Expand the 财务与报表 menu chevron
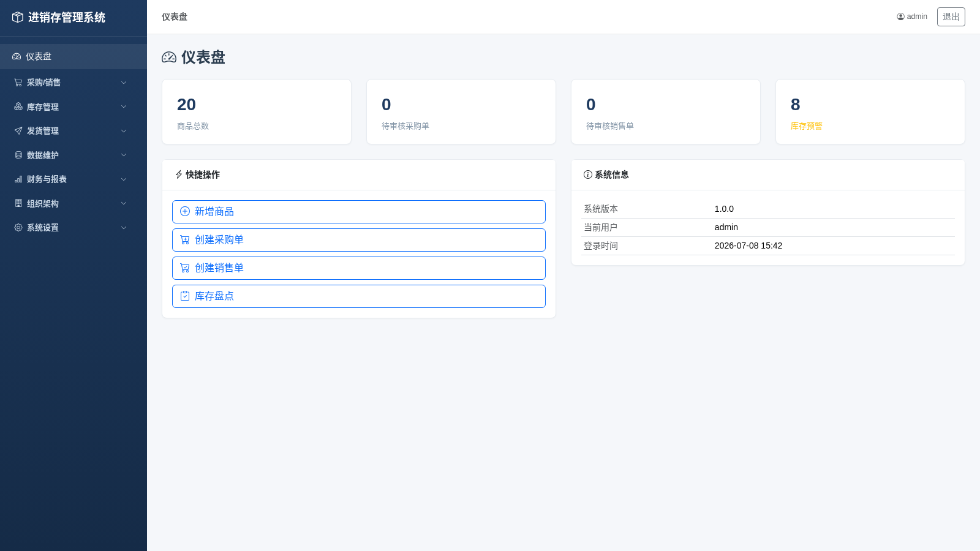The height and width of the screenshot is (551, 980). pos(124,179)
